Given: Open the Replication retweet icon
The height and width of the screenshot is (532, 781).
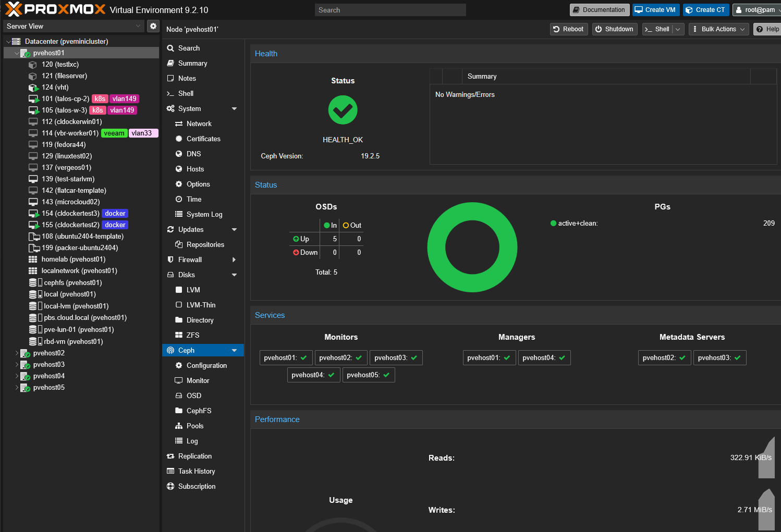Looking at the screenshot, I should [x=170, y=456].
